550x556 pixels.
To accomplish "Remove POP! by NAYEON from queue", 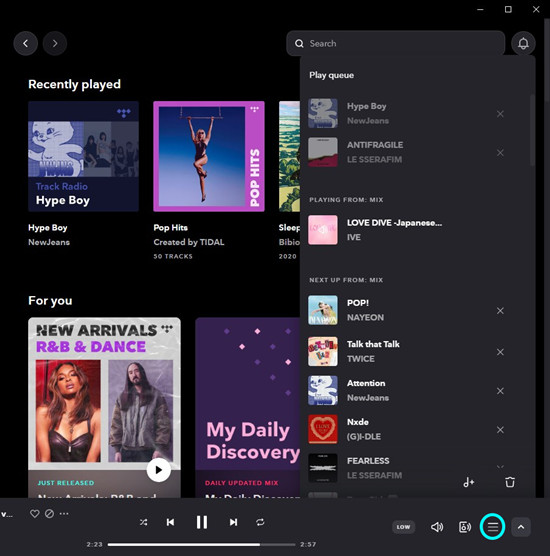I will click(500, 311).
